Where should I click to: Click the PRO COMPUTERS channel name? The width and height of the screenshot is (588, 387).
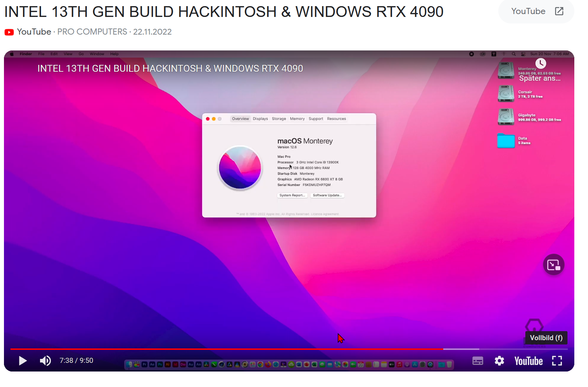pyautogui.click(x=92, y=32)
